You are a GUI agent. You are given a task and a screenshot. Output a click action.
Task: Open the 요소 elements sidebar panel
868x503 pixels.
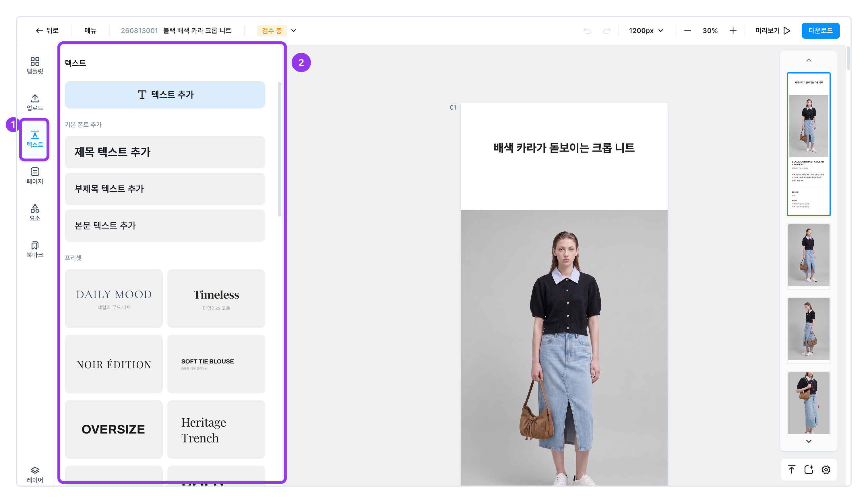(35, 212)
